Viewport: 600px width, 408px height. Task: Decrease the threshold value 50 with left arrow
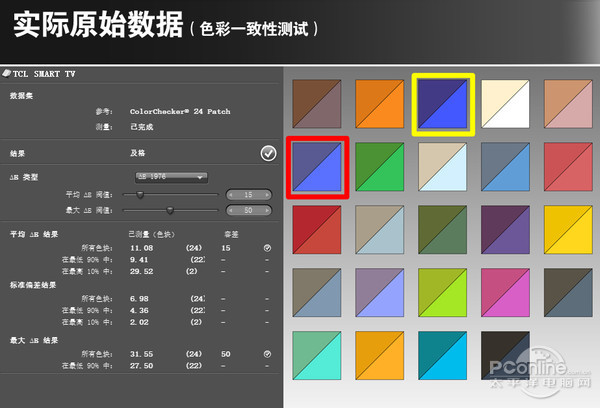pyautogui.click(x=231, y=210)
